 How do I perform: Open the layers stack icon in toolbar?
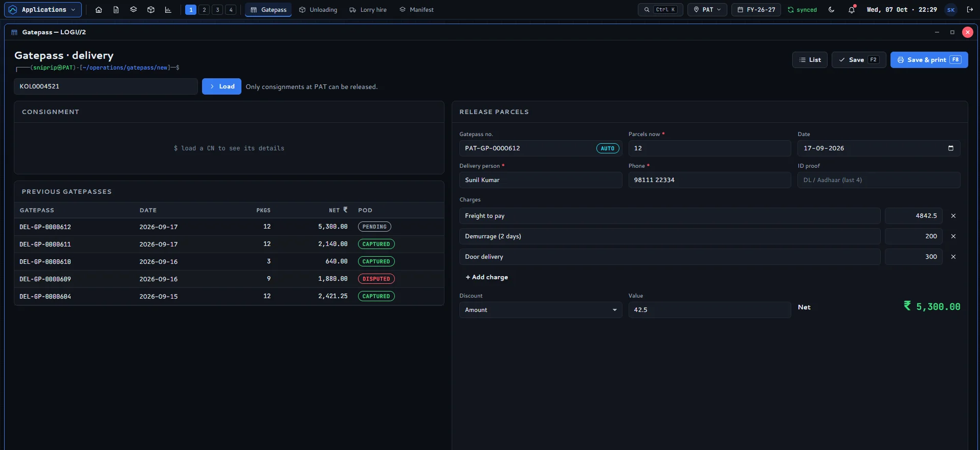[133, 10]
